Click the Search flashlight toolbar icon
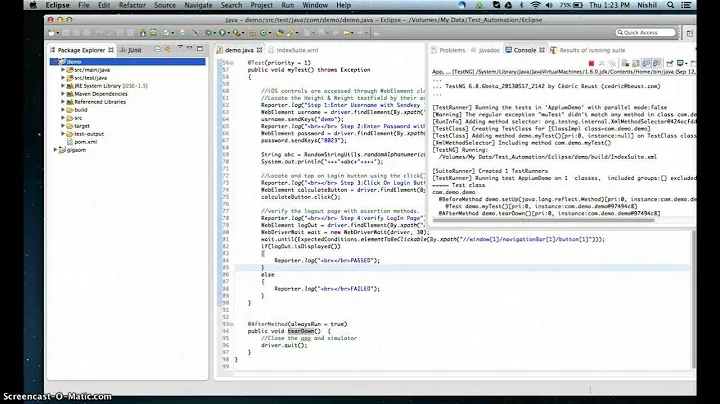Screen dimensions: 720x404 [290, 33]
